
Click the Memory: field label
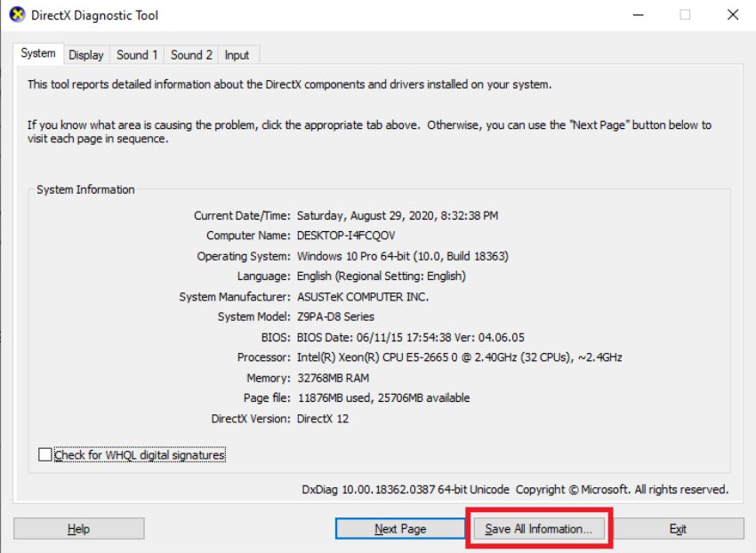pyautogui.click(x=269, y=378)
